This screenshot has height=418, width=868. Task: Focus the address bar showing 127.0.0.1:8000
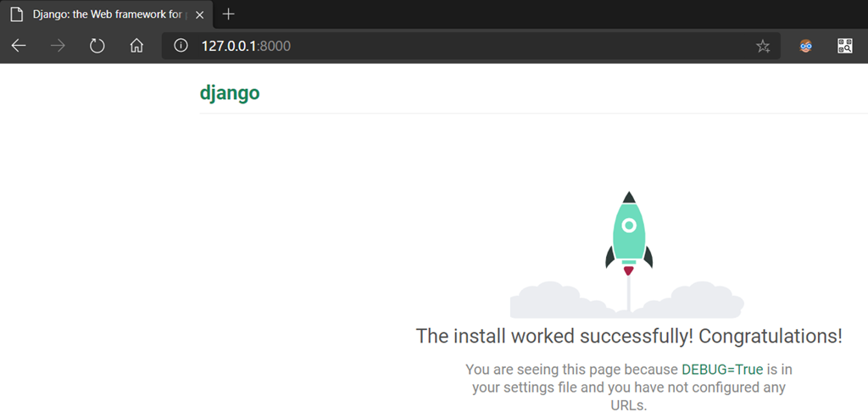point(466,46)
